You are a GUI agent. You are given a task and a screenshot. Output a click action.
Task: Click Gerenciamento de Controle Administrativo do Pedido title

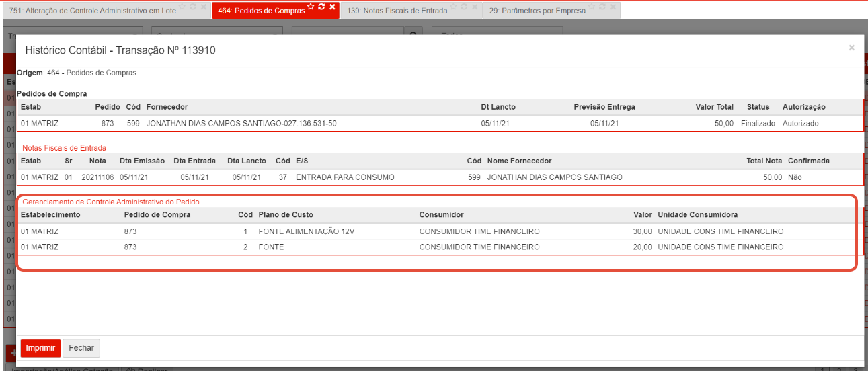pos(111,202)
